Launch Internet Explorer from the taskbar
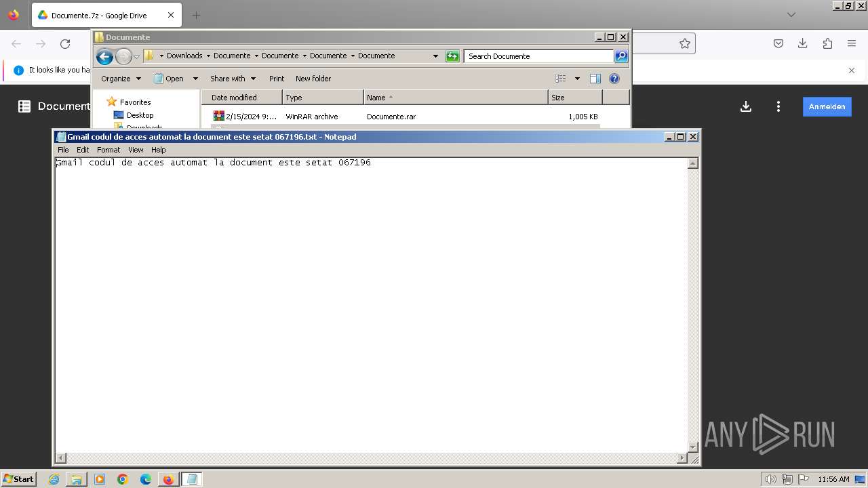This screenshot has height=488, width=868. pos(54,479)
